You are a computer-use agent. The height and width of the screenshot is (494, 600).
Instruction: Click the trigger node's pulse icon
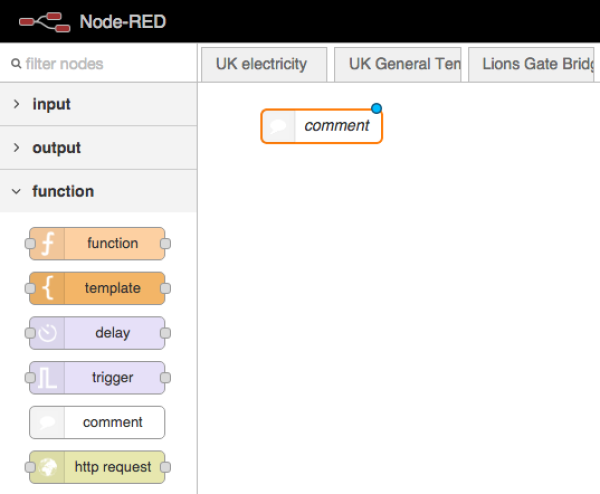47,378
